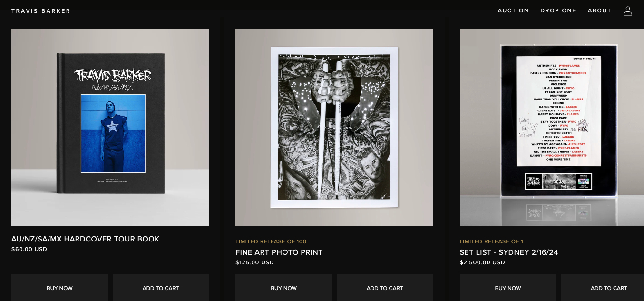The height and width of the screenshot is (301, 644).
Task: Add the hardcover tour book to cart
Action: (161, 288)
